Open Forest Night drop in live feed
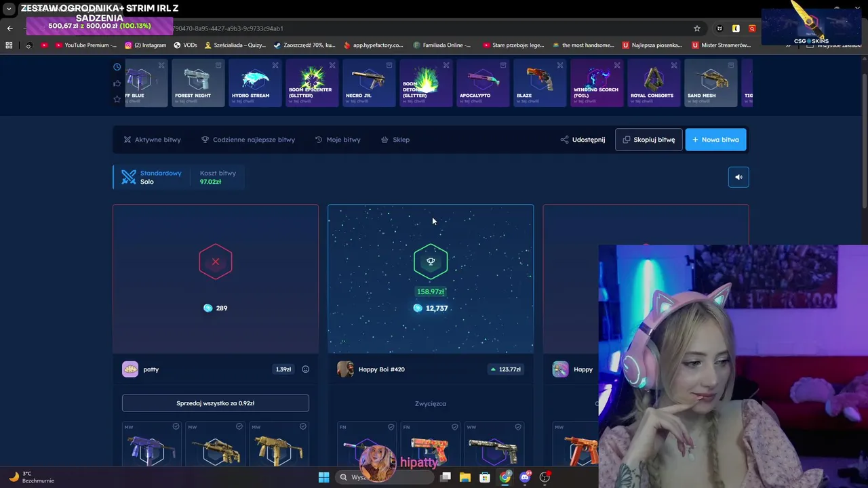This screenshot has height=488, width=868. tap(198, 83)
